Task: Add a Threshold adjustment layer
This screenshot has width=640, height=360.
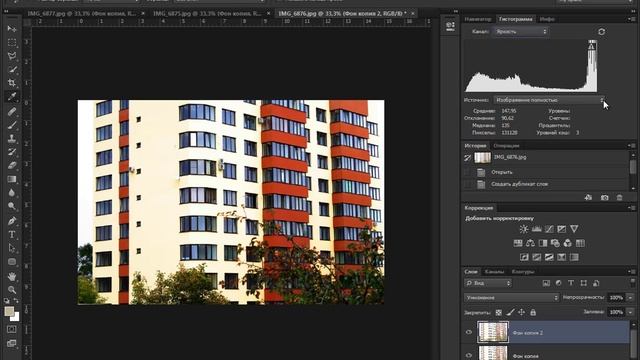Action: tap(549, 257)
